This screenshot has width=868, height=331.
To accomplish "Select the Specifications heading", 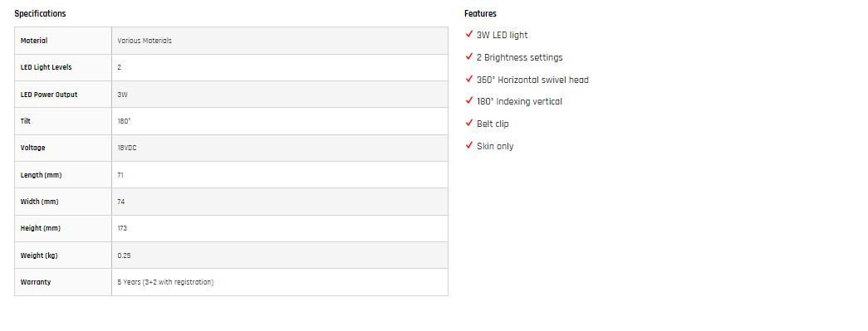I will pos(40,13).
